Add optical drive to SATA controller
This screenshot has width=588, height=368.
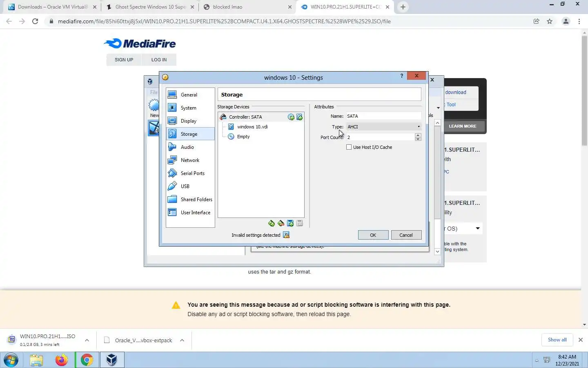pos(291,117)
